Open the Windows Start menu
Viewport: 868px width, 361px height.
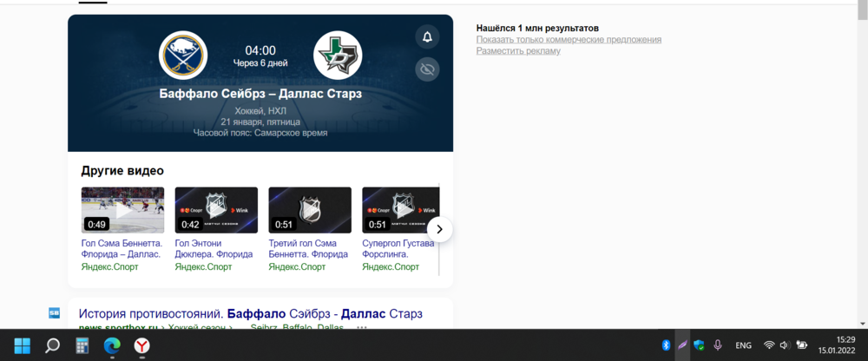[x=23, y=345]
